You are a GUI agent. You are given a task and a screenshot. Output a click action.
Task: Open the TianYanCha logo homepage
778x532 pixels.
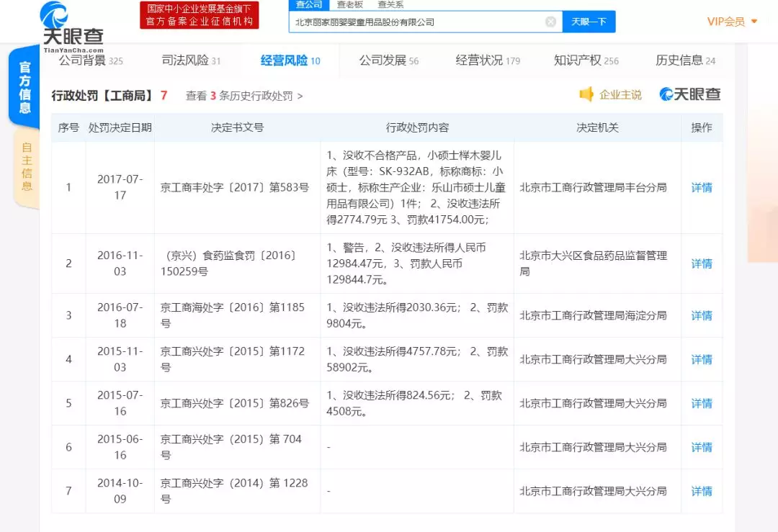pyautogui.click(x=71, y=27)
